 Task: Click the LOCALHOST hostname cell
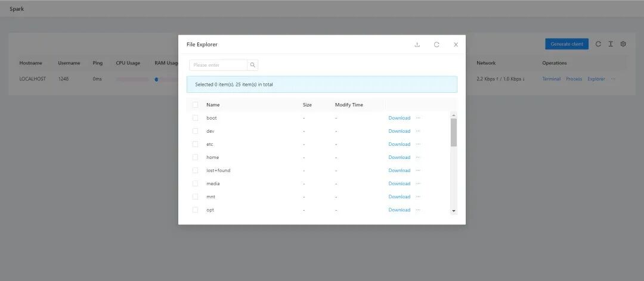(x=32, y=79)
